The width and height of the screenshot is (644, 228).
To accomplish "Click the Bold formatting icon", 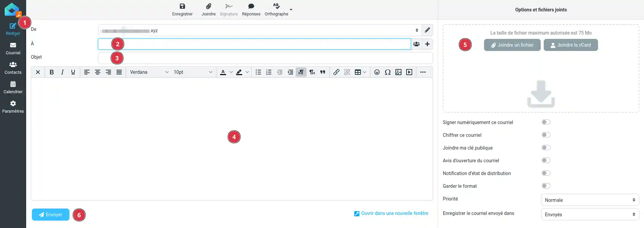I will point(52,72).
